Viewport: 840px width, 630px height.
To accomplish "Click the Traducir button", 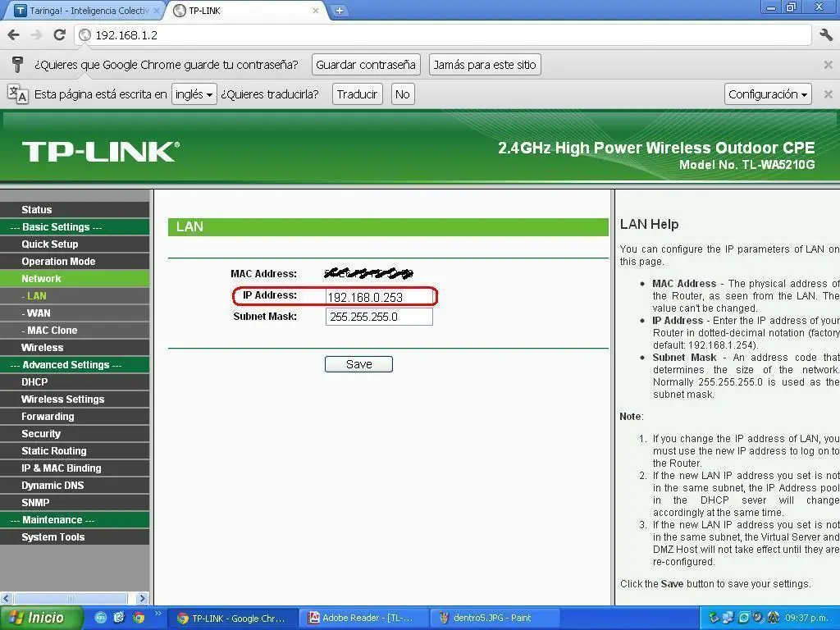I will point(358,94).
